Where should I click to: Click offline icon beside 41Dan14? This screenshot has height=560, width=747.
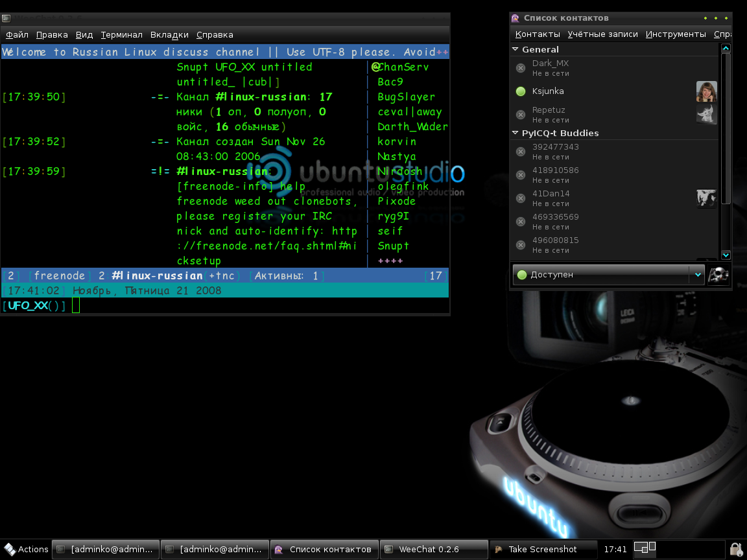[x=521, y=198]
